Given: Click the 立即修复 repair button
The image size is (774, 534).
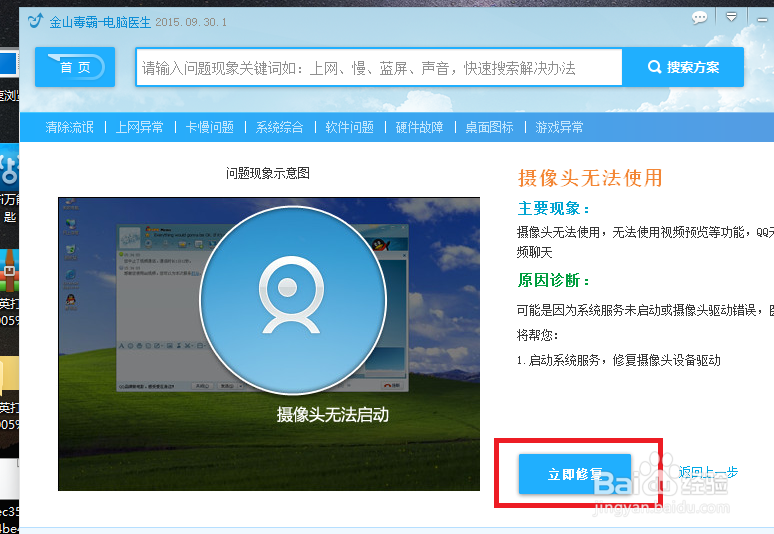Looking at the screenshot, I should pyautogui.click(x=575, y=474).
